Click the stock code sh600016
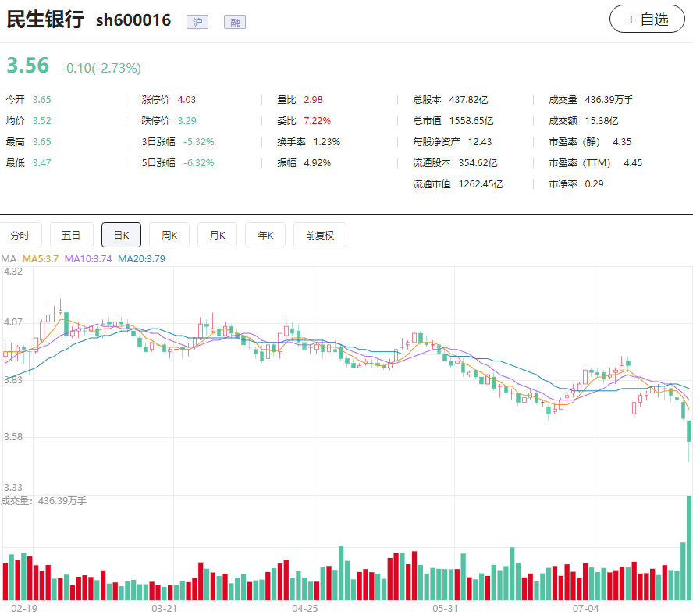This screenshot has width=700, height=615. click(133, 20)
